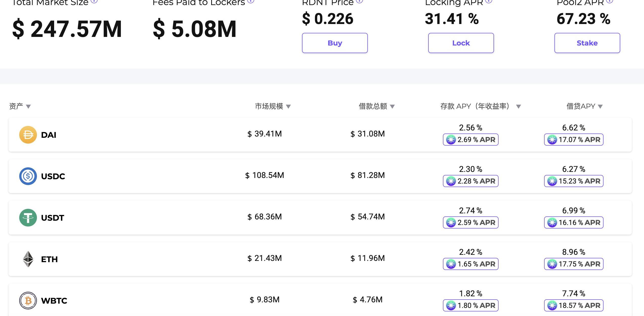Screen dimensions: 644x316
Task: Click the RDNT icon beside 17.07 % APR
Action: [552, 140]
